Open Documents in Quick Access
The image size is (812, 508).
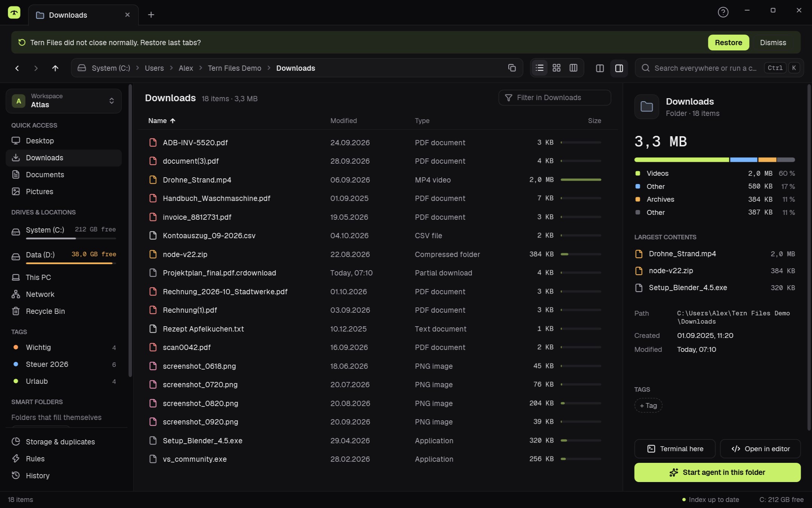64,175
